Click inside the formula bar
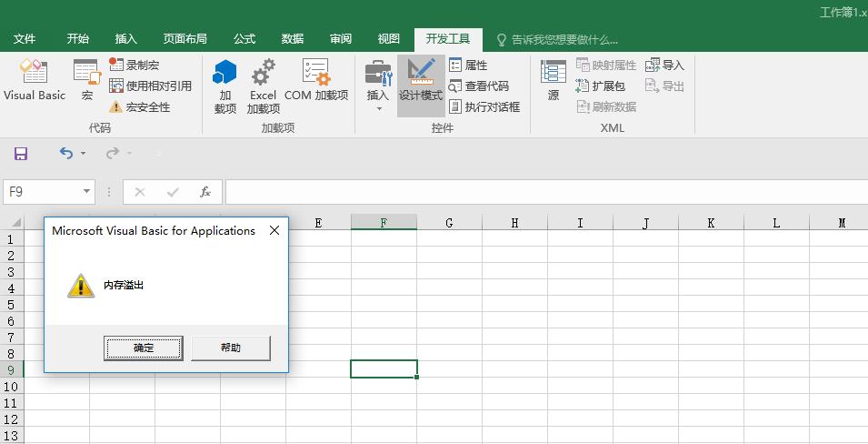The width and height of the screenshot is (868, 444). 546,192
